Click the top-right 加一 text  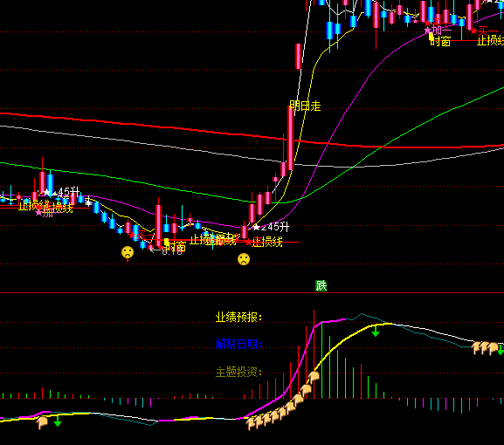coord(442,31)
